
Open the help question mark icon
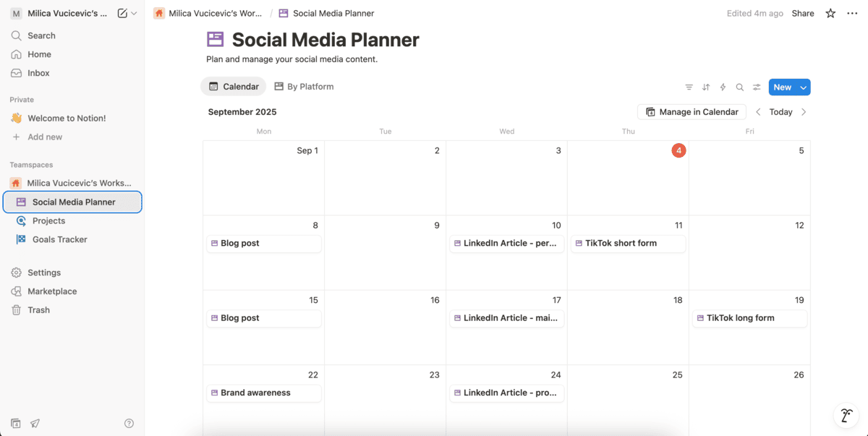click(129, 424)
